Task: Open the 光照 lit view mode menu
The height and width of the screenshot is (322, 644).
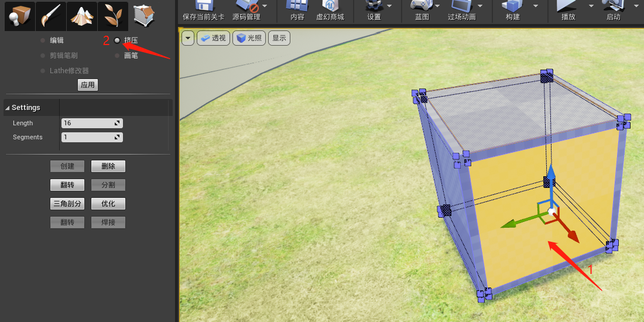Action: tap(249, 39)
